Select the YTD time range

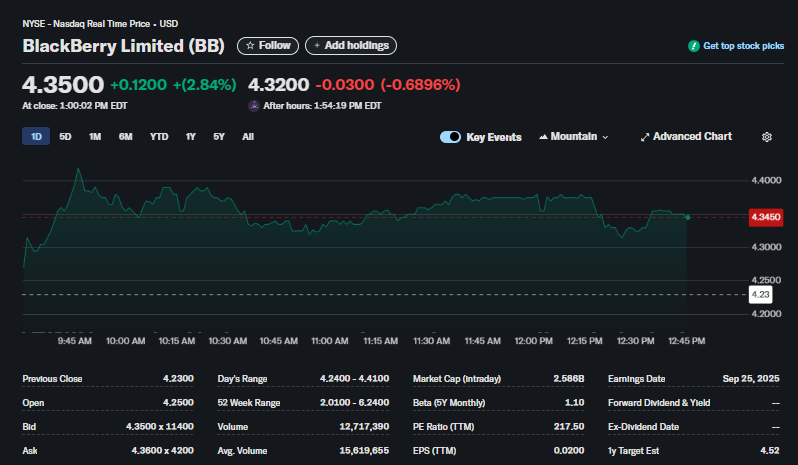(159, 136)
